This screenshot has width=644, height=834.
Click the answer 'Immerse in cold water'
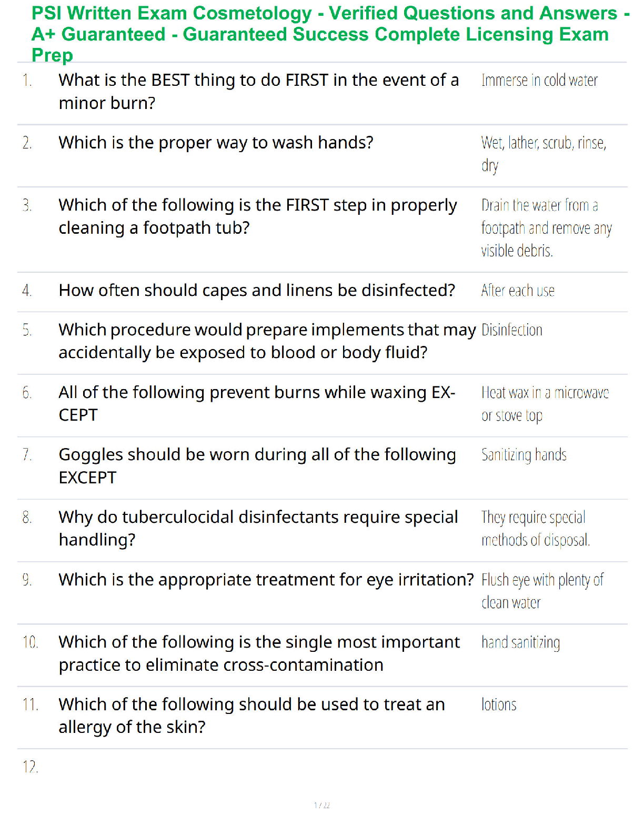[539, 80]
